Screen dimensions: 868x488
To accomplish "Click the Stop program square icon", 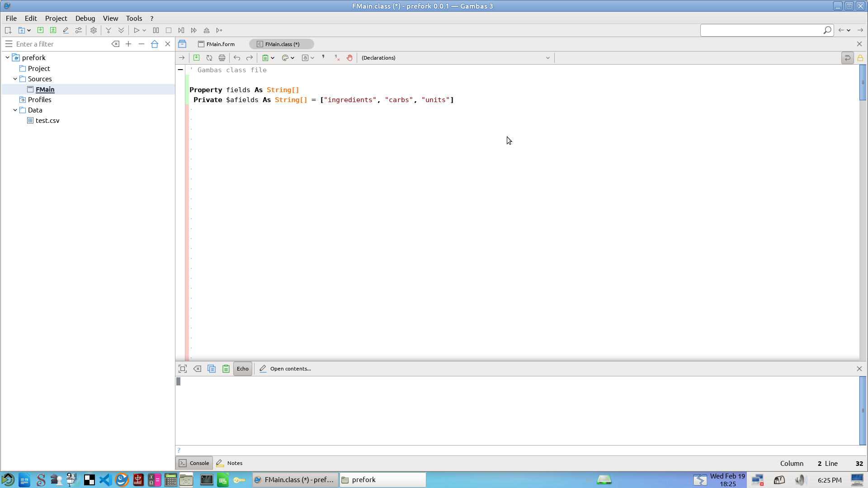I will coord(169,30).
